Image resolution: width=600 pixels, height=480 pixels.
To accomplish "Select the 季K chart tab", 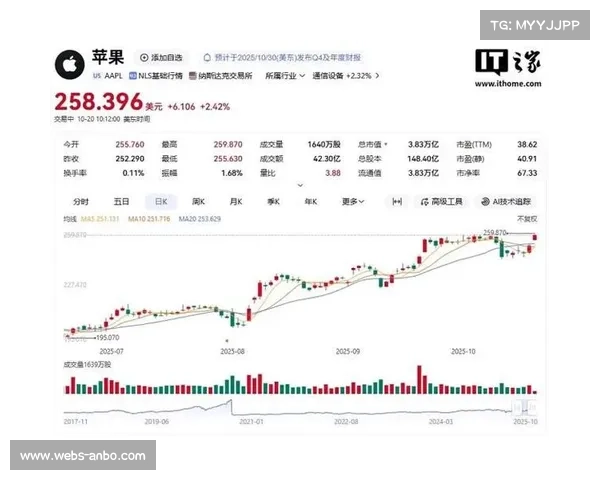I will point(273,201).
